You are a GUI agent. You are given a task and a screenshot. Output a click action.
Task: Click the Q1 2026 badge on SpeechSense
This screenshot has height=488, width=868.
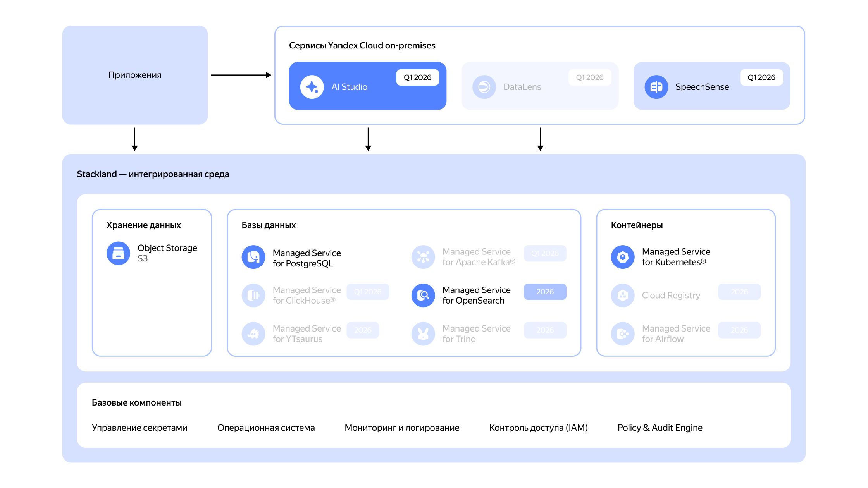(761, 77)
